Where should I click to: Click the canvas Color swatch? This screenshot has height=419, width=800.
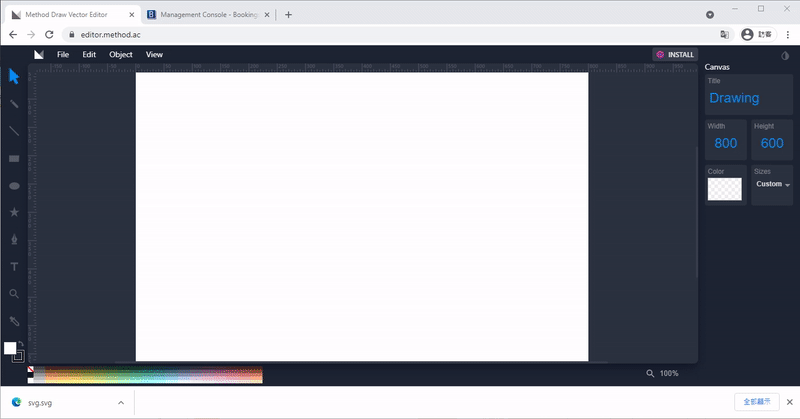coord(724,190)
